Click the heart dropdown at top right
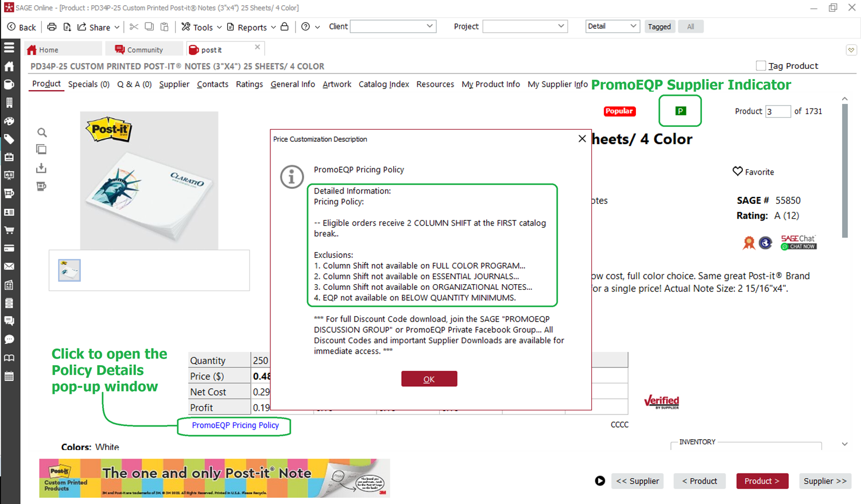 (x=851, y=50)
